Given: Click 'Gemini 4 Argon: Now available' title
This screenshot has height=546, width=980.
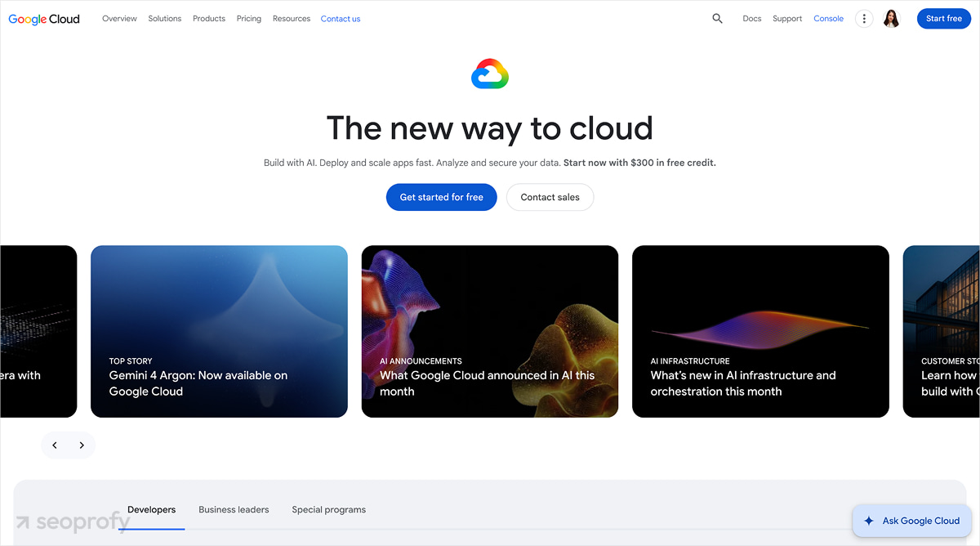Looking at the screenshot, I should point(198,383).
